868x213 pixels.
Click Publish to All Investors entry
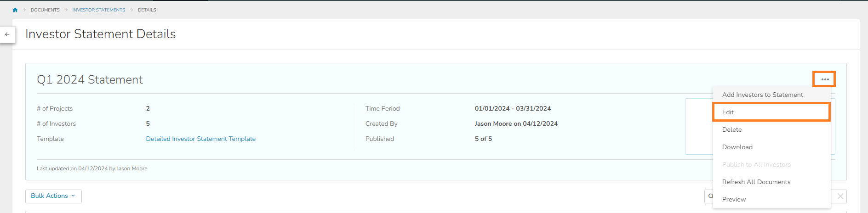pos(771,164)
